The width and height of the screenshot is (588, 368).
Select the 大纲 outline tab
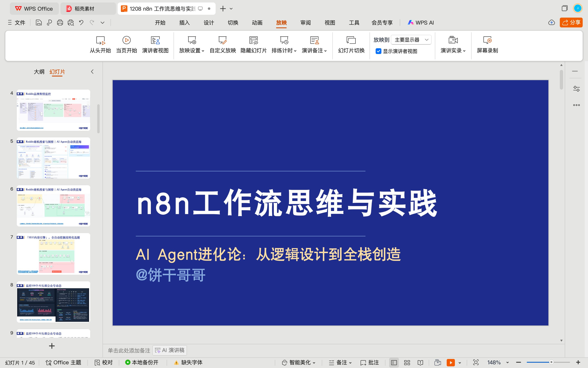pos(39,72)
